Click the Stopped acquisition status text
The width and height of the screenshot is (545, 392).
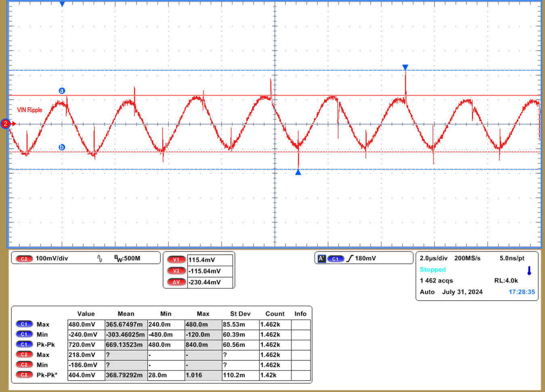click(x=432, y=270)
